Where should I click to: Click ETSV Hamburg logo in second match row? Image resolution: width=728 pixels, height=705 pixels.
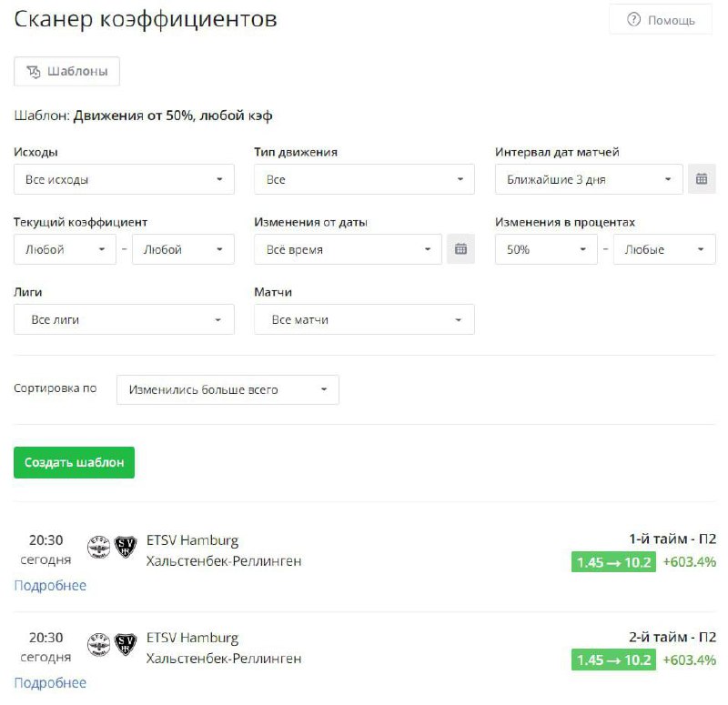pyautogui.click(x=98, y=645)
